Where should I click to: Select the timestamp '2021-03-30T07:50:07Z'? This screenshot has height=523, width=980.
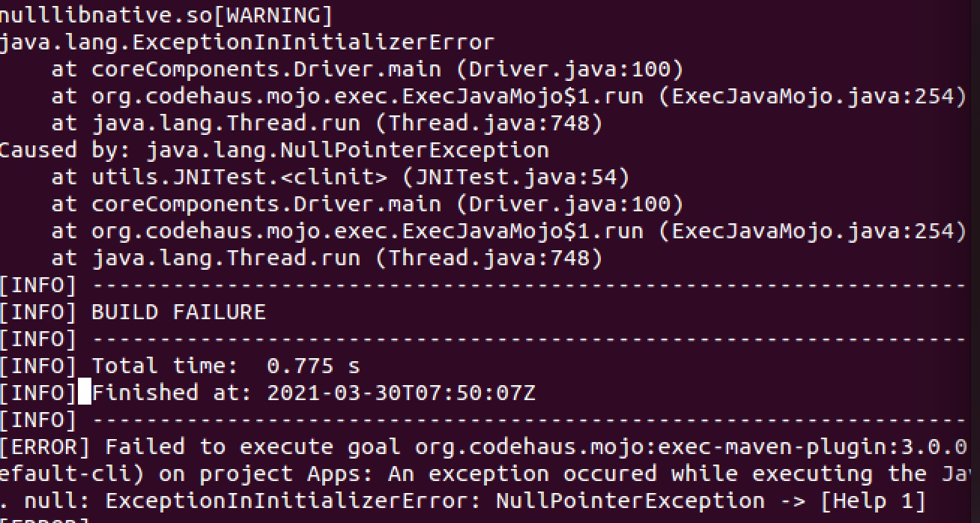pos(401,393)
